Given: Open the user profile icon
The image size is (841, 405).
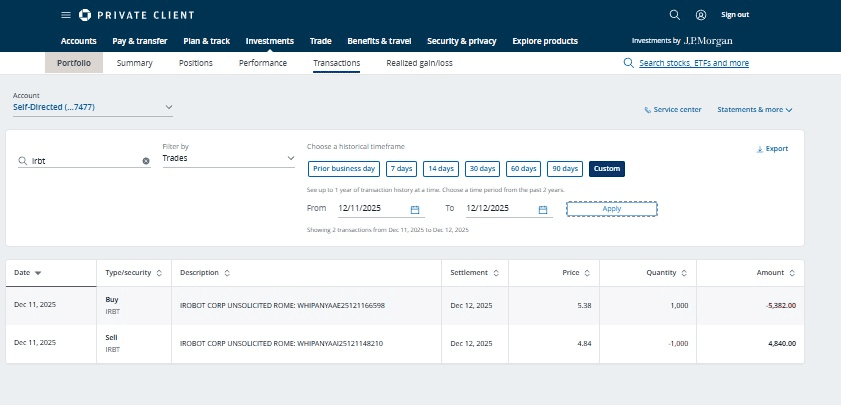Looking at the screenshot, I should [701, 15].
